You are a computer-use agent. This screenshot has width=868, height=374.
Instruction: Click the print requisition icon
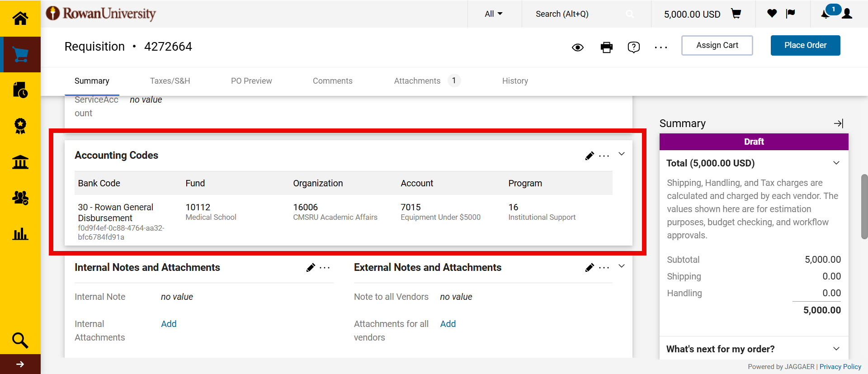click(606, 47)
